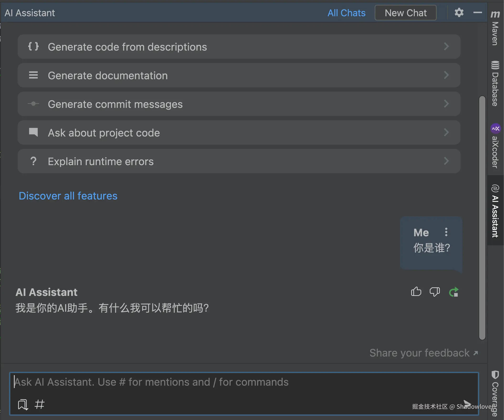Image resolution: width=504 pixels, height=420 pixels.
Task: Click the thumbs up feedback icon
Action: click(416, 292)
